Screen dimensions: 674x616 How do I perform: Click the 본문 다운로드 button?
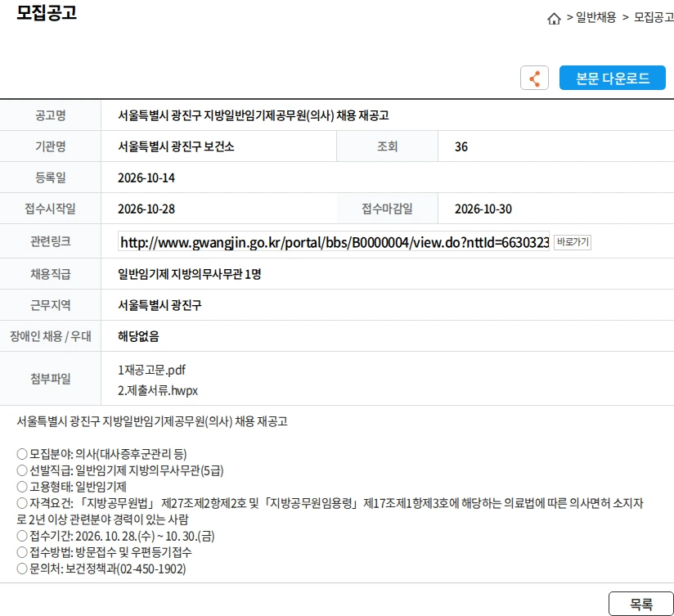pos(612,78)
